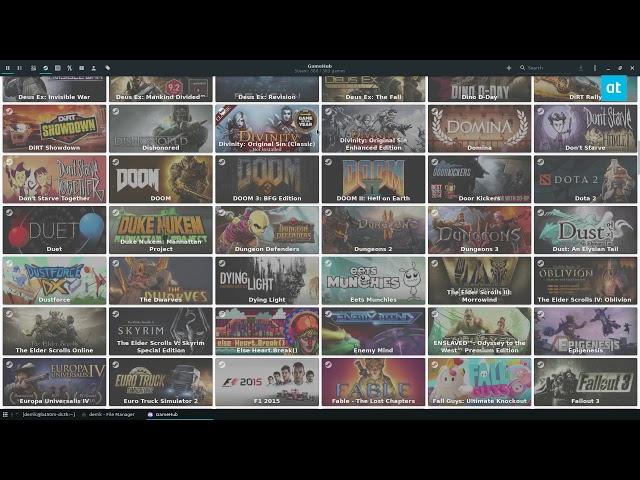The image size is (640, 480).
Task: Open the three-dot menu in header
Action: (595, 68)
